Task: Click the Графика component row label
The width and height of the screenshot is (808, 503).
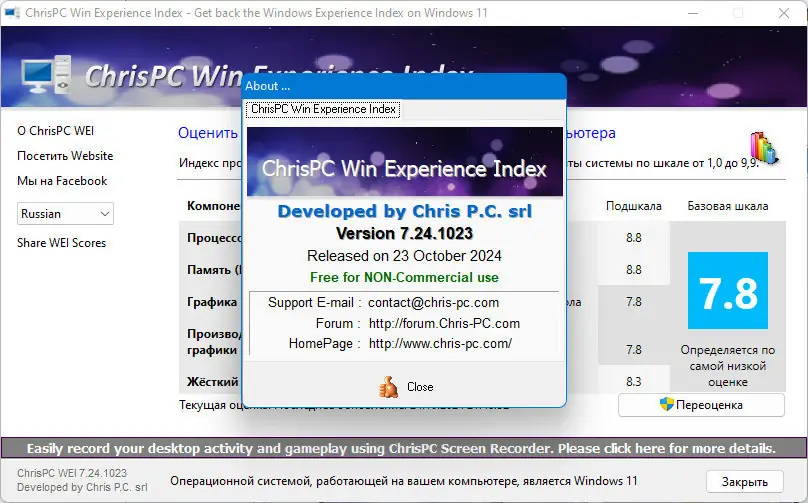Action: [212, 302]
